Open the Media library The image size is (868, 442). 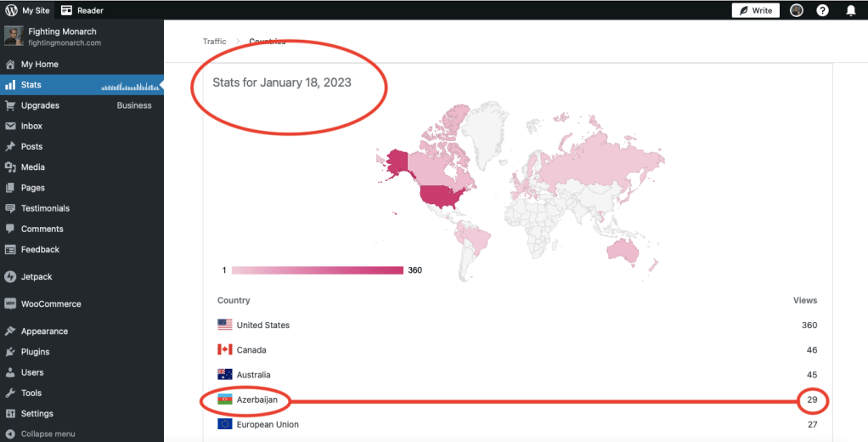click(x=33, y=167)
